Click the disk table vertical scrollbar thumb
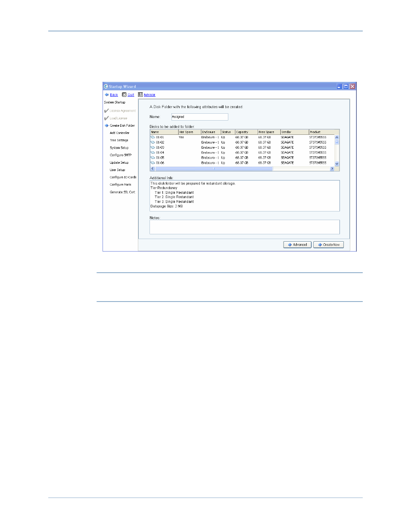 coord(337,142)
